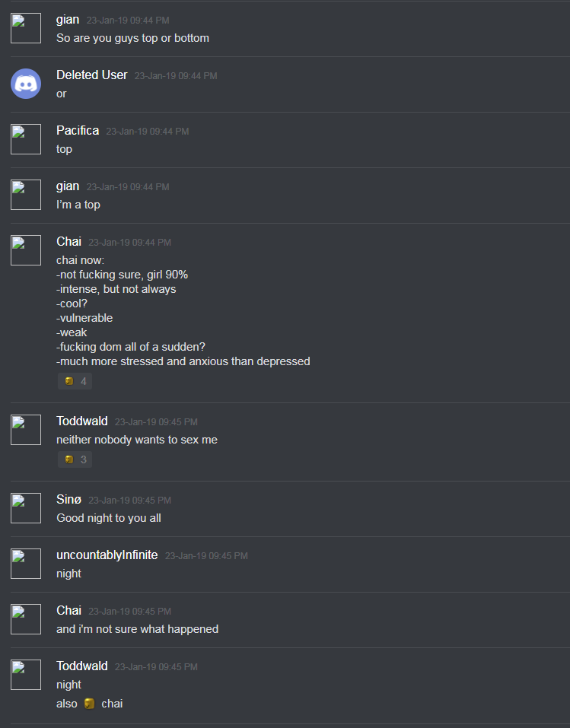Click the Deleted User Discord avatar
This screenshot has width=570, height=728.
pos(26,84)
